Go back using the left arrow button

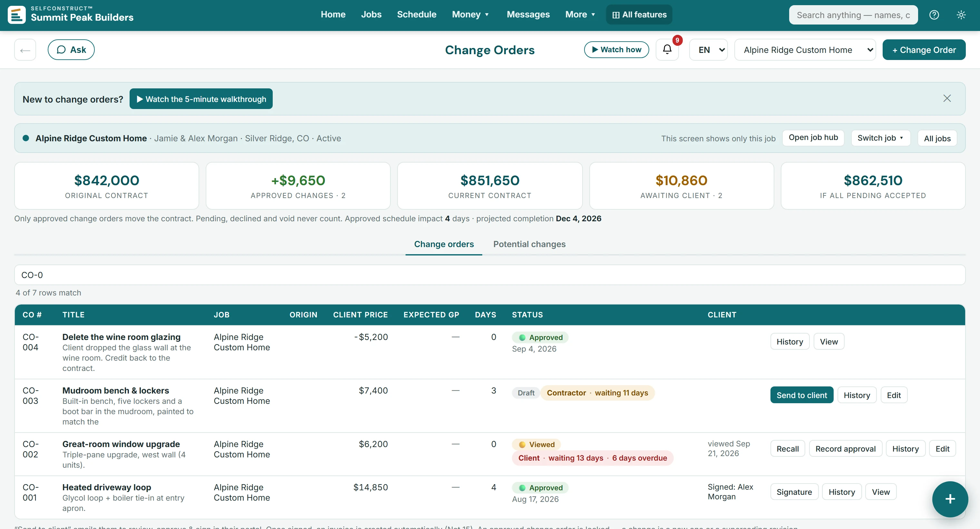25,49
